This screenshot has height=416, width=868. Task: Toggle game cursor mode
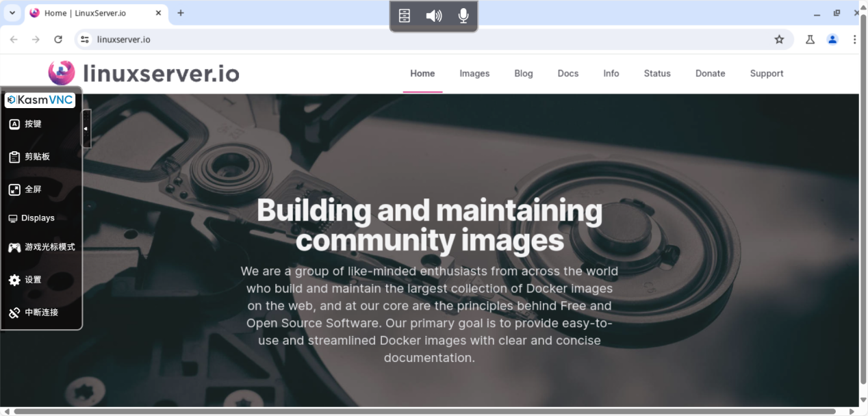[14, 247]
